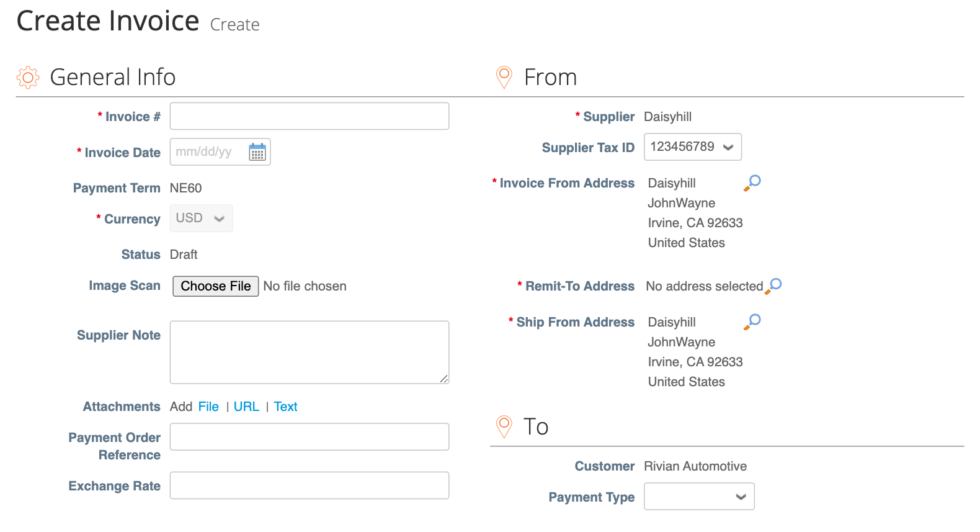Open the Ship From Address search magnifier
Image resolution: width=980 pixels, height=532 pixels.
point(752,321)
